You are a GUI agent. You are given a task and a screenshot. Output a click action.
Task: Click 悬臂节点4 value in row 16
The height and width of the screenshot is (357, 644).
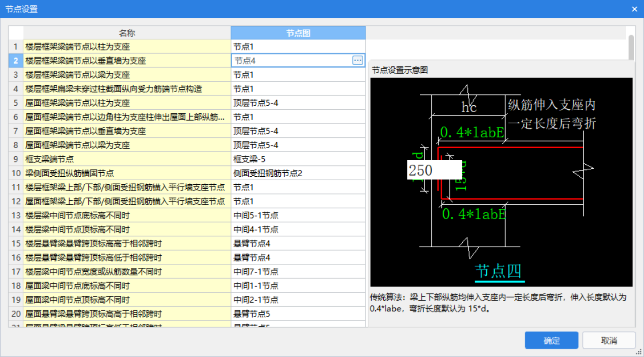[298, 257]
